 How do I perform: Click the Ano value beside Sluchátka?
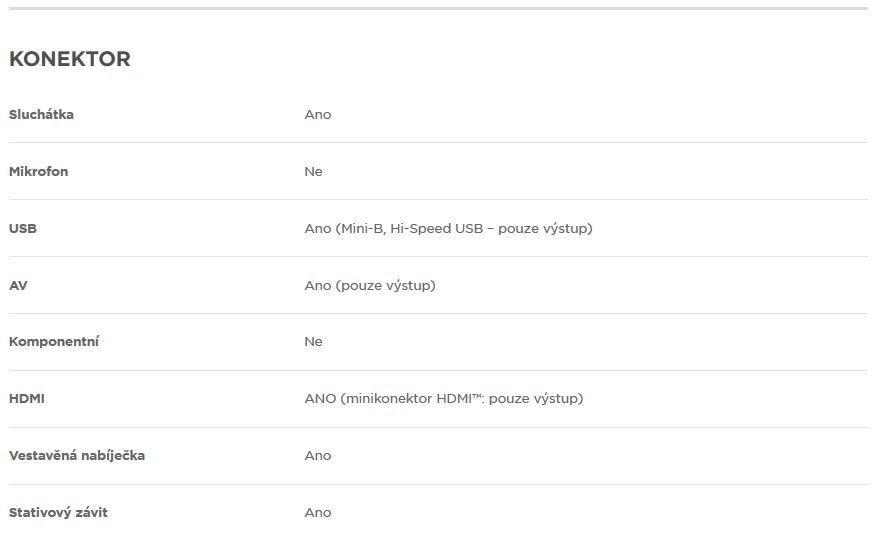click(318, 114)
